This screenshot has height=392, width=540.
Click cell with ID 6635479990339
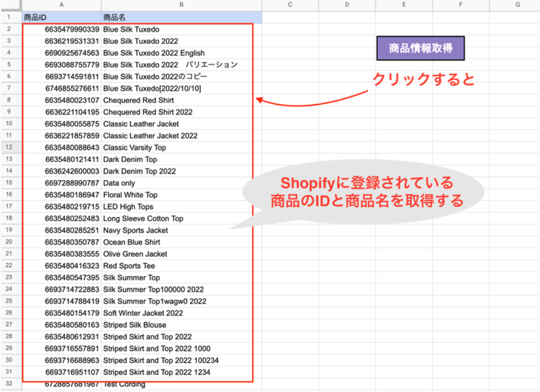pyautogui.click(x=62, y=30)
